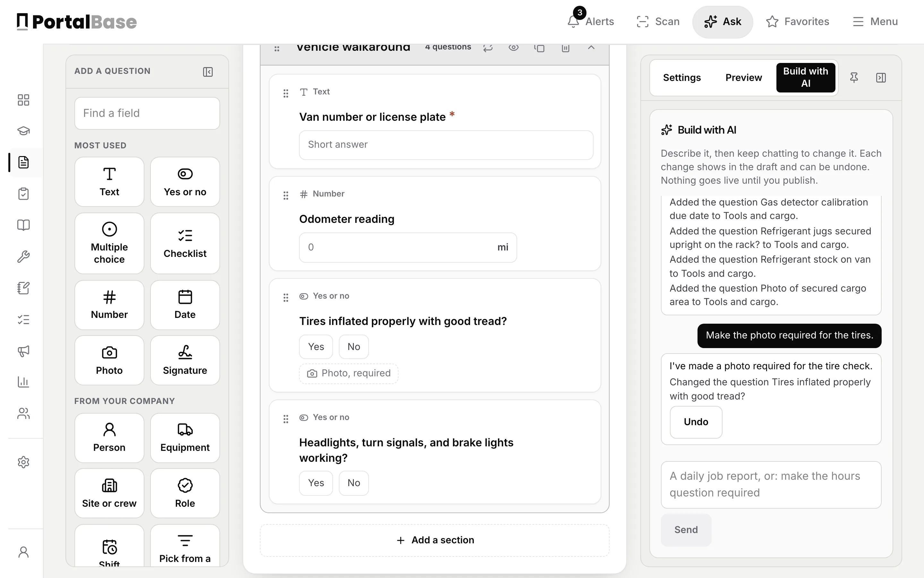924x578 pixels.
Task: Click Add a section
Action: tap(434, 540)
